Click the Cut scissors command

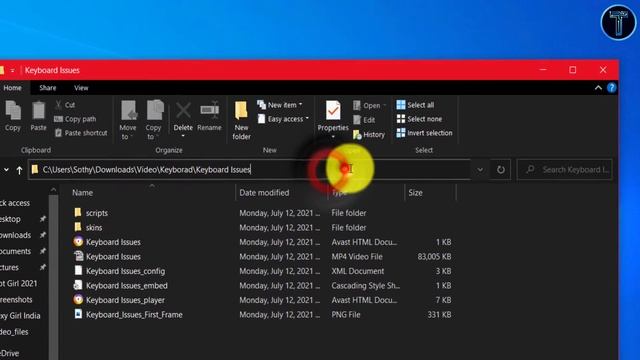click(x=65, y=105)
